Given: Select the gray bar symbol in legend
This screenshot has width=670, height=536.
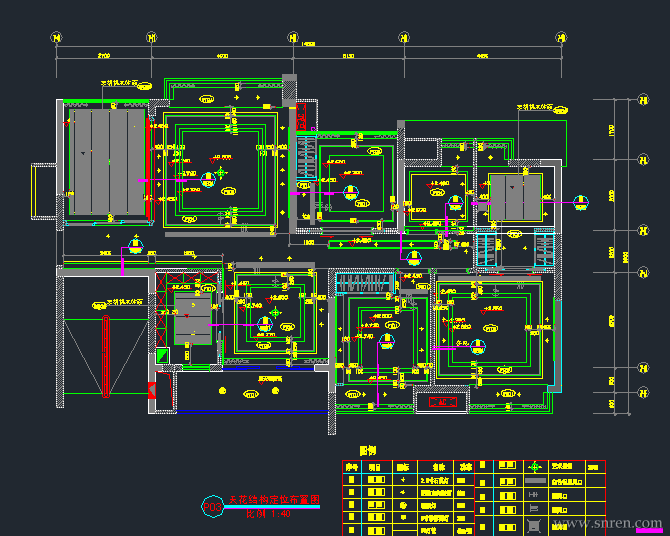Looking at the screenshot, I should click(x=535, y=481).
